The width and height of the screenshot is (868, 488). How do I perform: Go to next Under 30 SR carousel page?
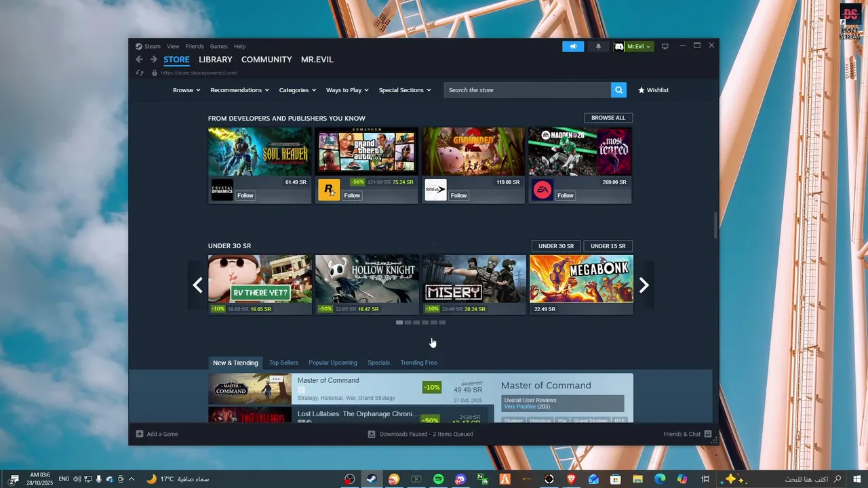644,285
